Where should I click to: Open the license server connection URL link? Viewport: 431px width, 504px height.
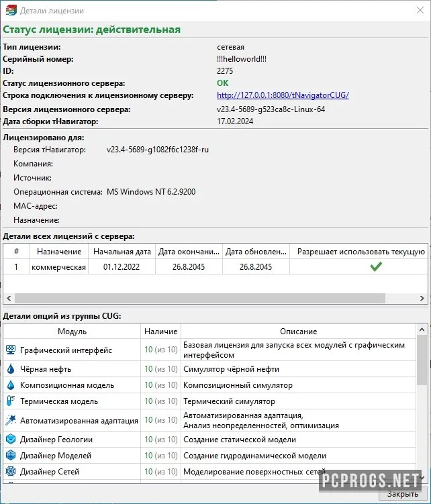point(283,95)
